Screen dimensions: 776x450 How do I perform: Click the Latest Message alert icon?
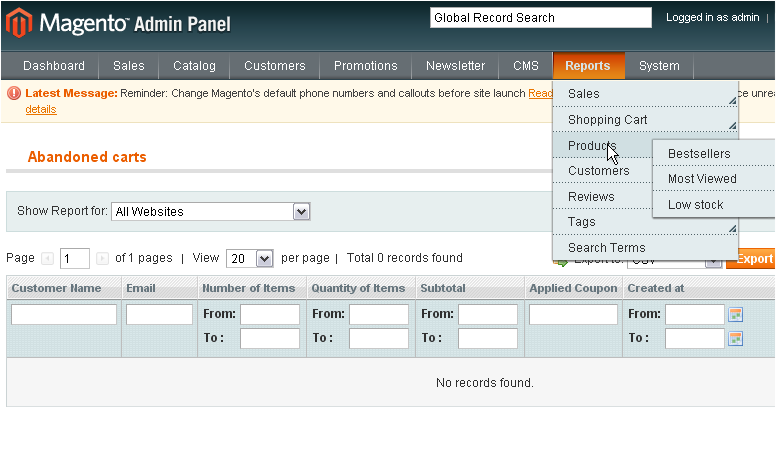pyautogui.click(x=15, y=93)
